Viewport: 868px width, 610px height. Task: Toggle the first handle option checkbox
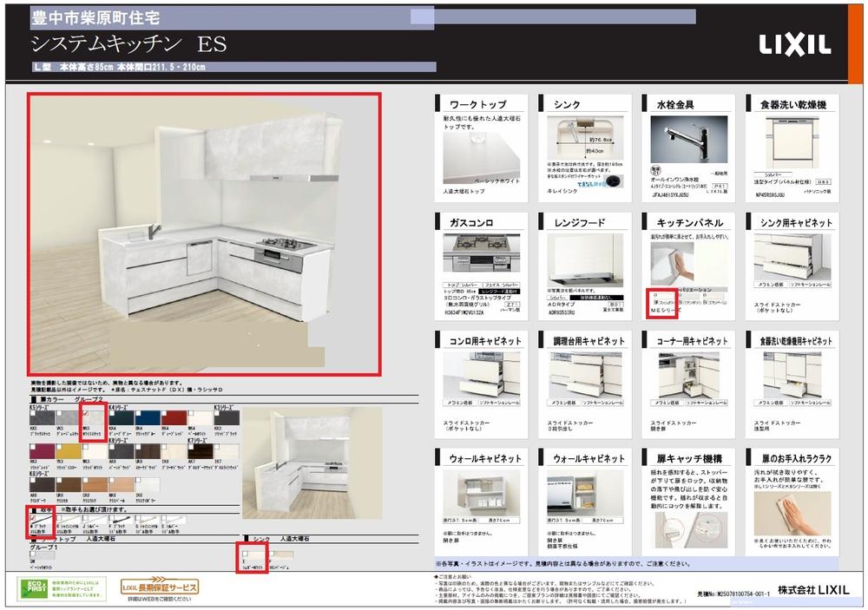34,518
